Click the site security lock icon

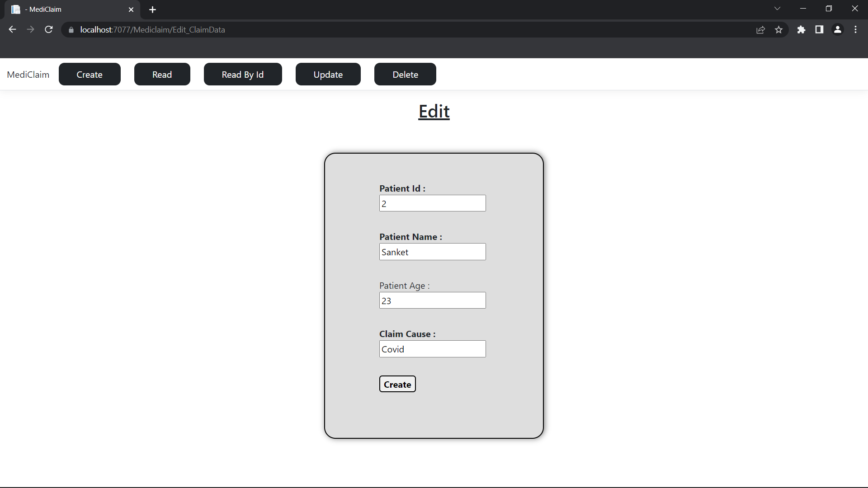point(71,30)
